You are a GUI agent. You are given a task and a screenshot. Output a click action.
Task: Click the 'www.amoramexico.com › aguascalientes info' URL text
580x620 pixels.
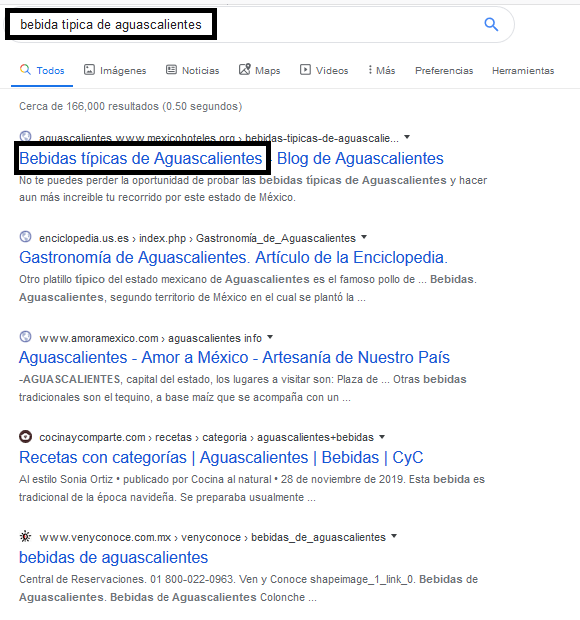coord(150,338)
